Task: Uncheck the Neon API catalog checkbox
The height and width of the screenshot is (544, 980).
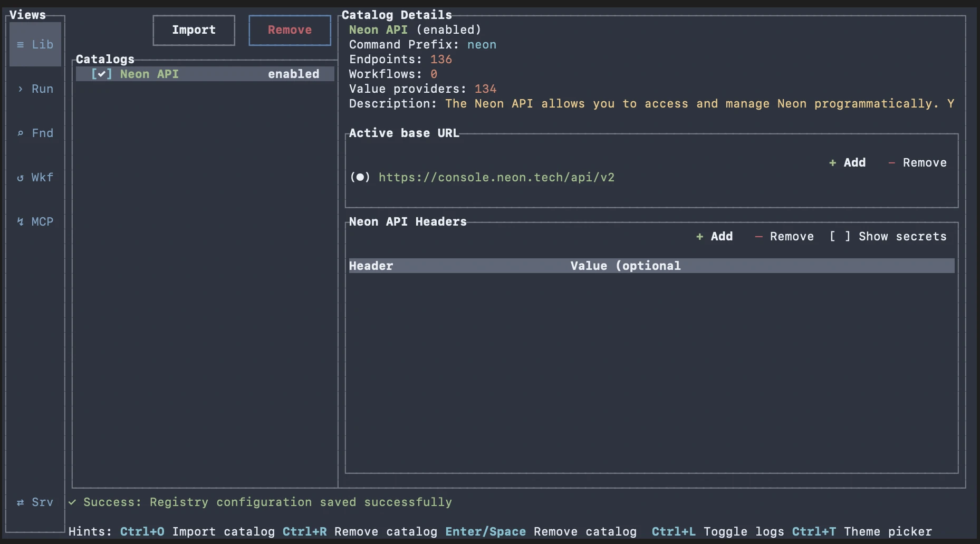Action: 102,74
